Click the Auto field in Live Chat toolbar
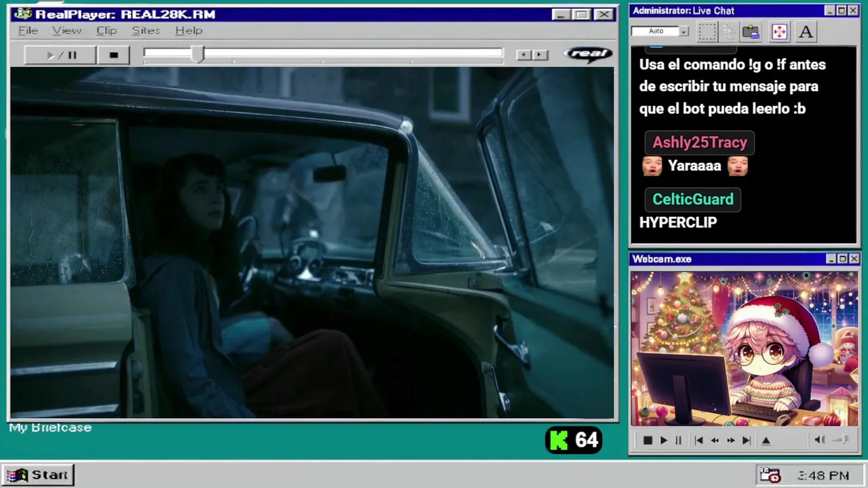The width and height of the screenshot is (868, 488). coord(656,31)
